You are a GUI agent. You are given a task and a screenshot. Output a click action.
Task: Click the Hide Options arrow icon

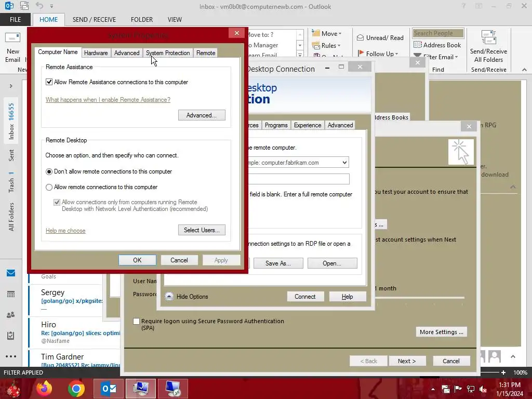click(169, 297)
